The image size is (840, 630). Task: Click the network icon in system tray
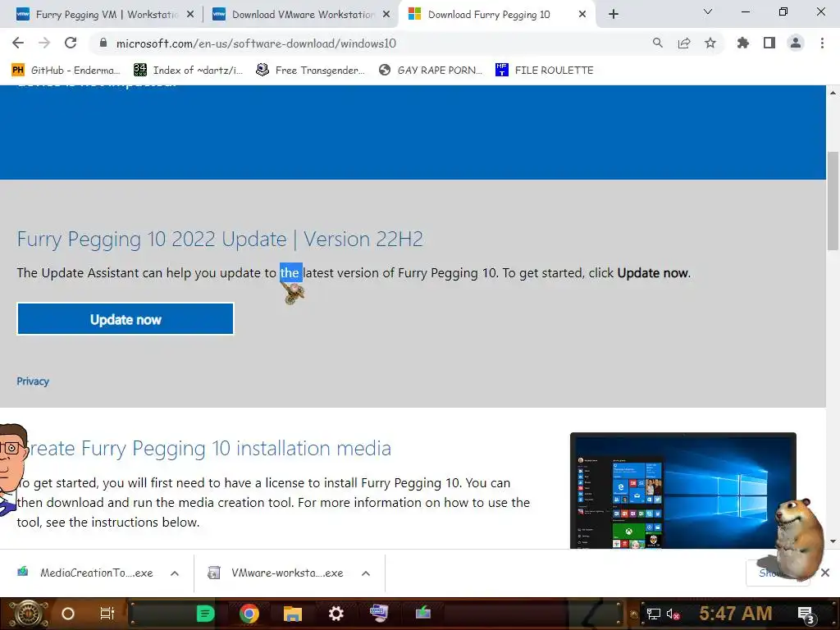(x=653, y=614)
